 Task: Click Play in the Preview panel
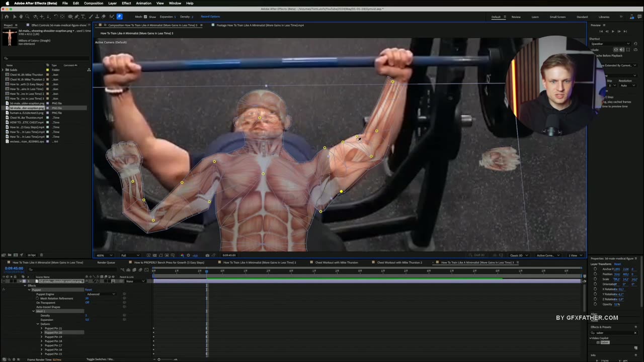[x=613, y=31]
